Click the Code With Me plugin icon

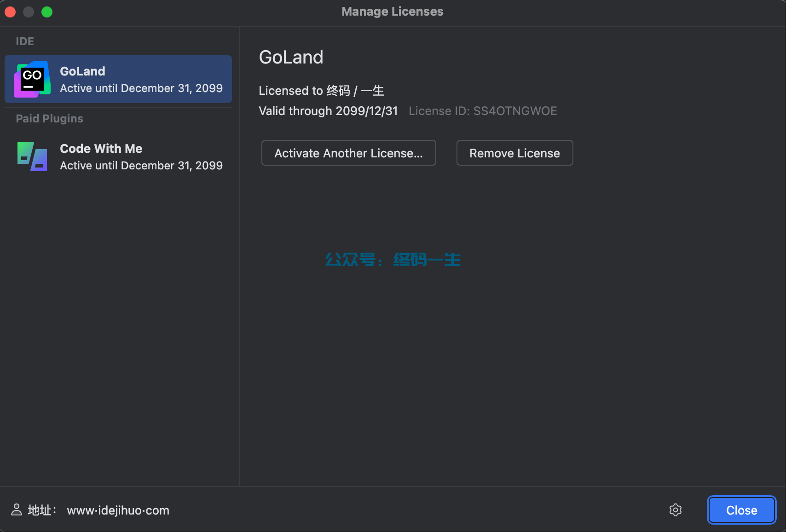pyautogui.click(x=32, y=156)
